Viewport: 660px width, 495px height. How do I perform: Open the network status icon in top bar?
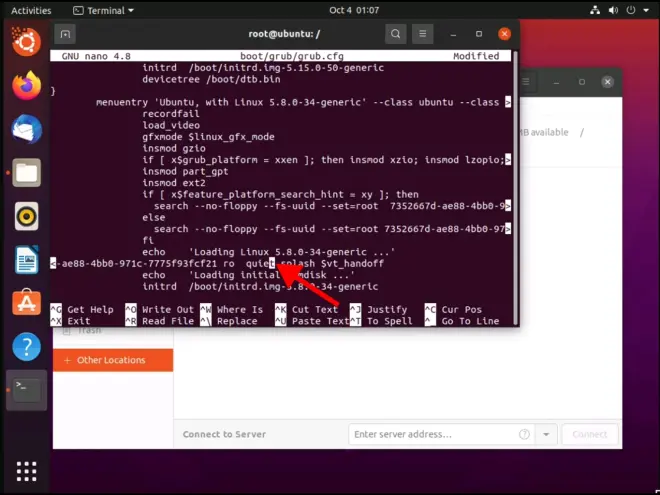(x=595, y=10)
